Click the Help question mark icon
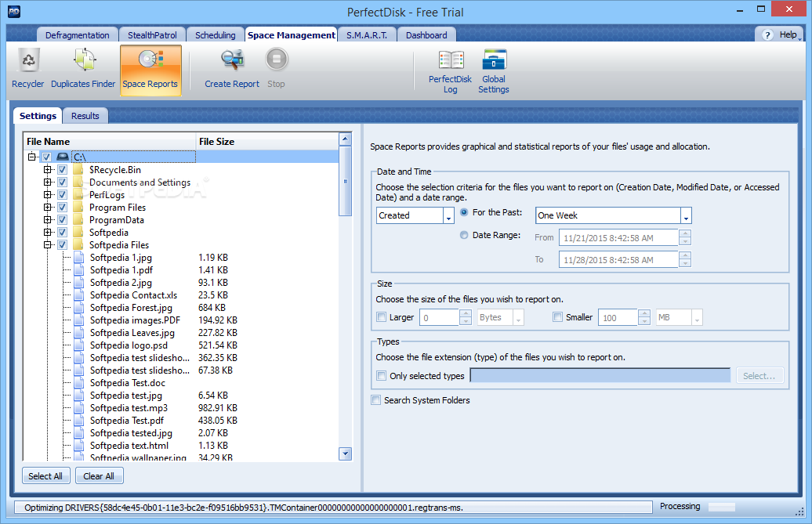 click(x=767, y=34)
